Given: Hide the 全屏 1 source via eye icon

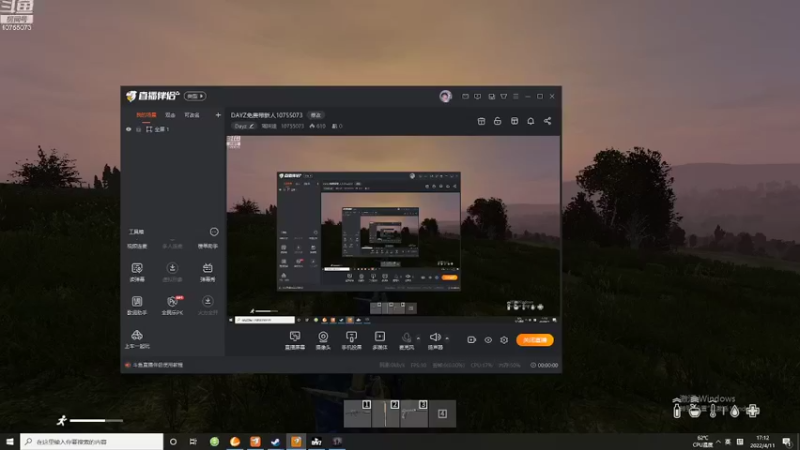Looking at the screenshot, I should pyautogui.click(x=129, y=130).
